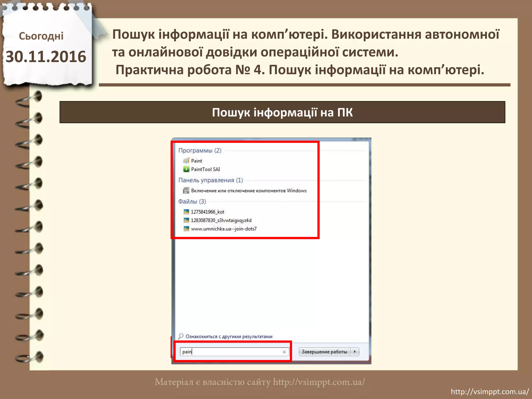Open file 1275841966_kot
The width and height of the screenshot is (532, 399).
coord(208,212)
